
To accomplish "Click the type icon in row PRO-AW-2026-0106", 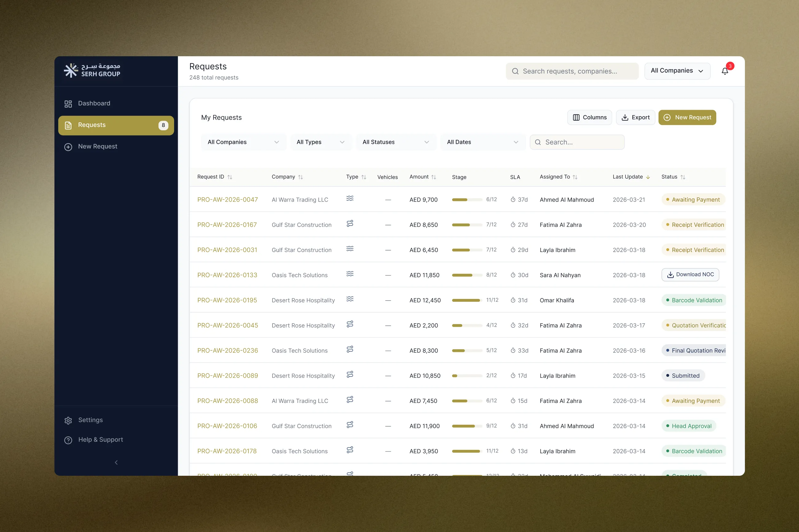I will coord(350,424).
